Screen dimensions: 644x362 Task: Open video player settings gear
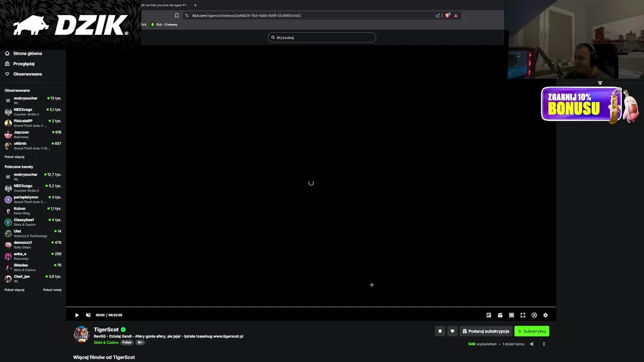(x=545, y=315)
